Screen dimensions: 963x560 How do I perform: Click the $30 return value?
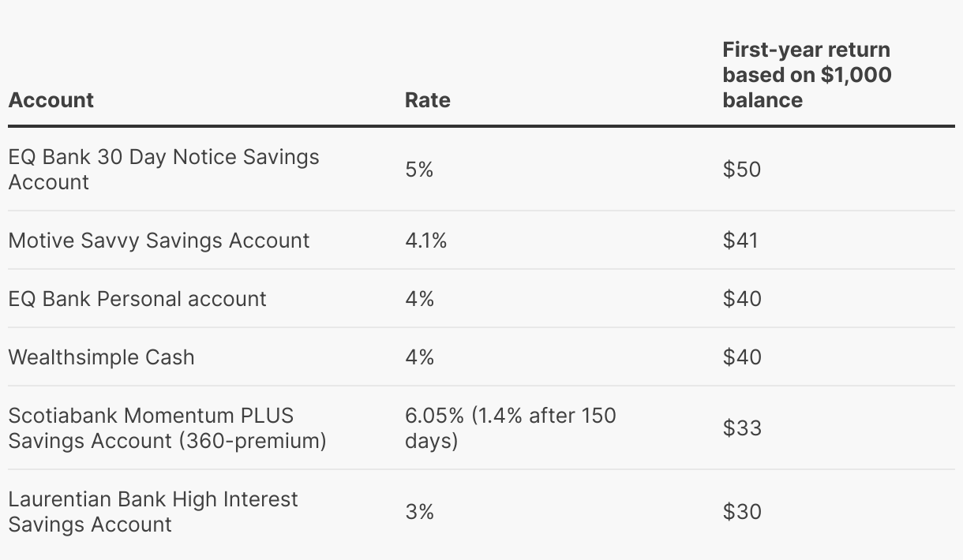(741, 512)
